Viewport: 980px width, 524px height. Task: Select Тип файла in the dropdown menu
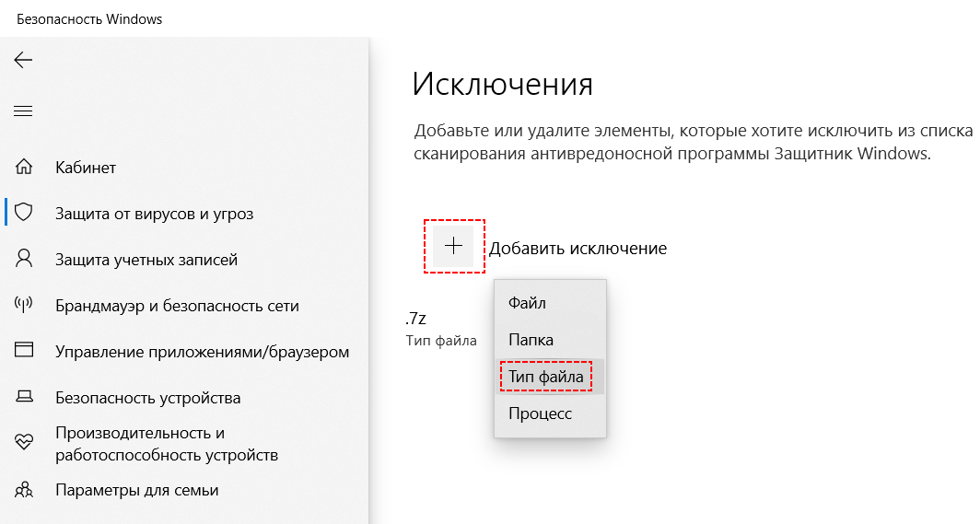[x=547, y=377]
